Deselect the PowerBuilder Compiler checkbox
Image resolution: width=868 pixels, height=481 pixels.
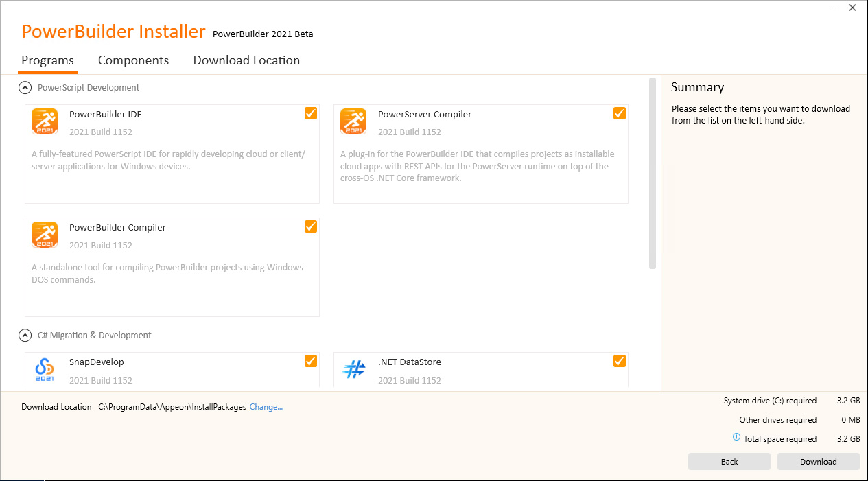311,226
